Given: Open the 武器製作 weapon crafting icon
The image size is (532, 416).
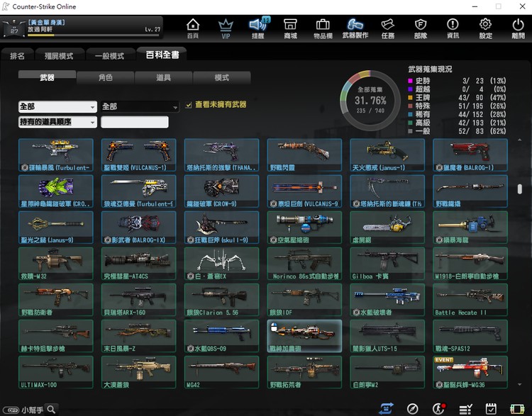Looking at the screenshot, I should (x=355, y=28).
